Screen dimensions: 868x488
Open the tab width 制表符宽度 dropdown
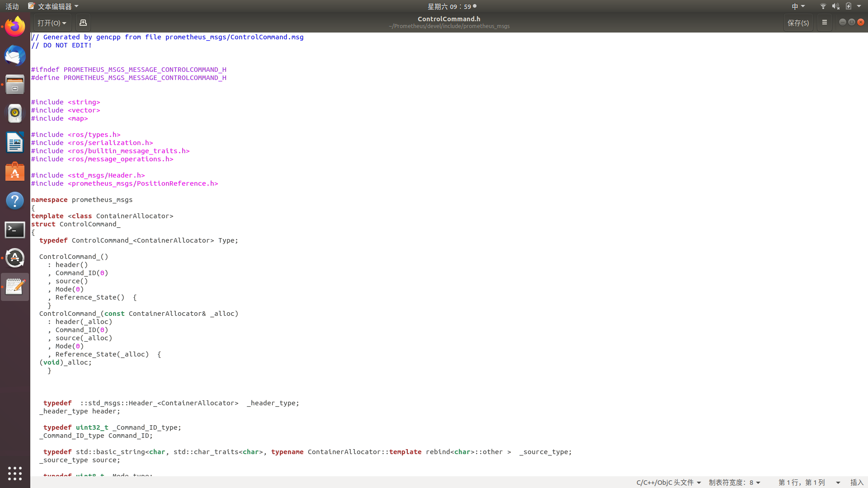tap(734, 483)
